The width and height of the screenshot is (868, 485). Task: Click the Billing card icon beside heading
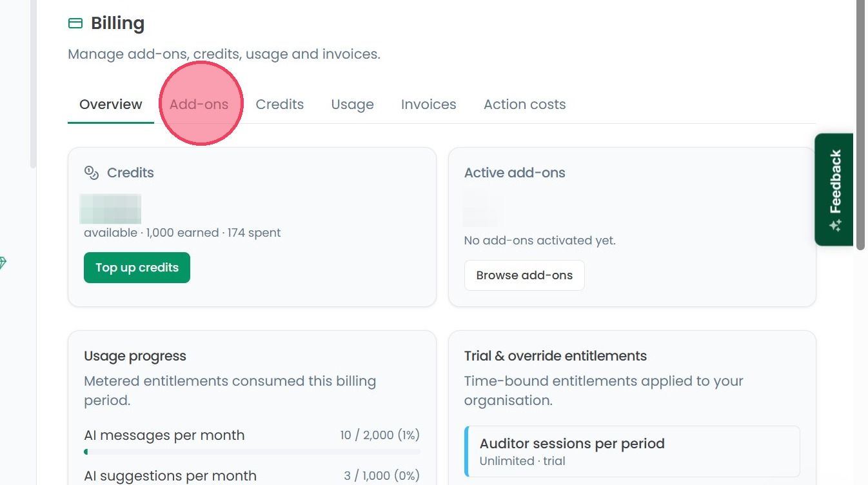pyautogui.click(x=75, y=24)
